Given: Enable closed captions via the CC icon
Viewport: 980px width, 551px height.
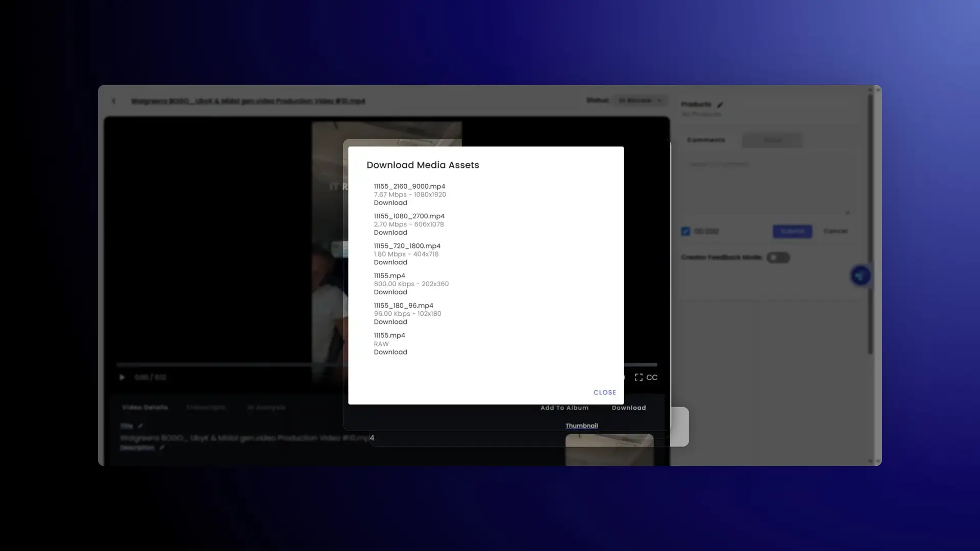Looking at the screenshot, I should click(651, 377).
